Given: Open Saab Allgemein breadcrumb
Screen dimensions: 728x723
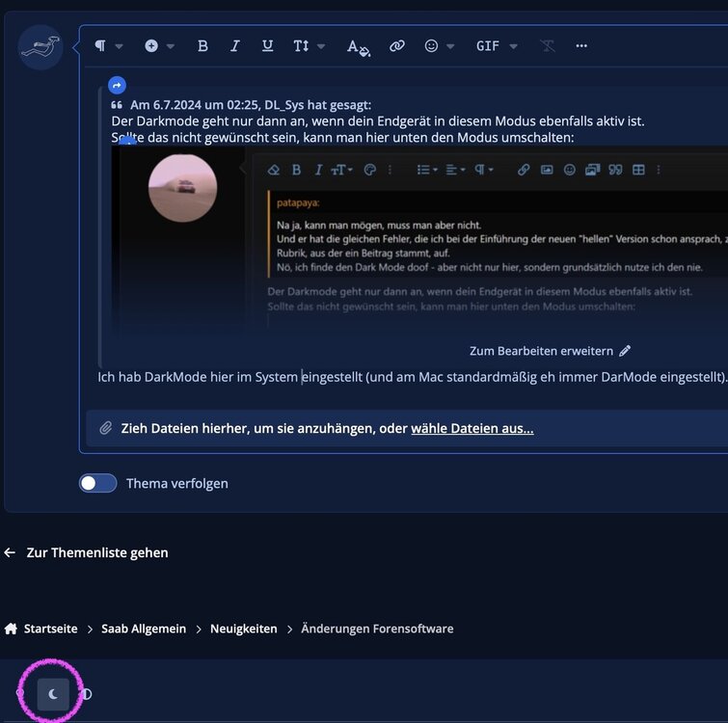Looking at the screenshot, I should coord(144,629).
